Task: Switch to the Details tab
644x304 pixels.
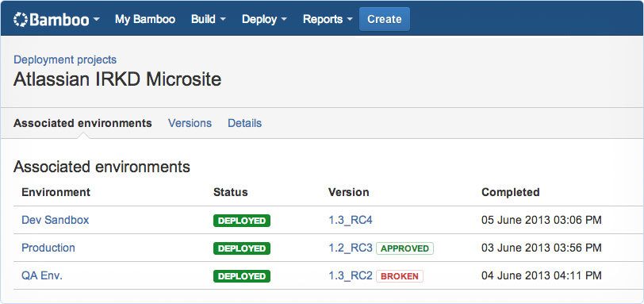Action: (245, 123)
